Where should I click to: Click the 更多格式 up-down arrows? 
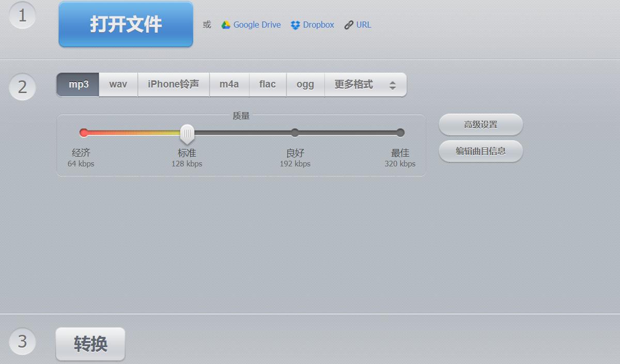click(x=392, y=84)
